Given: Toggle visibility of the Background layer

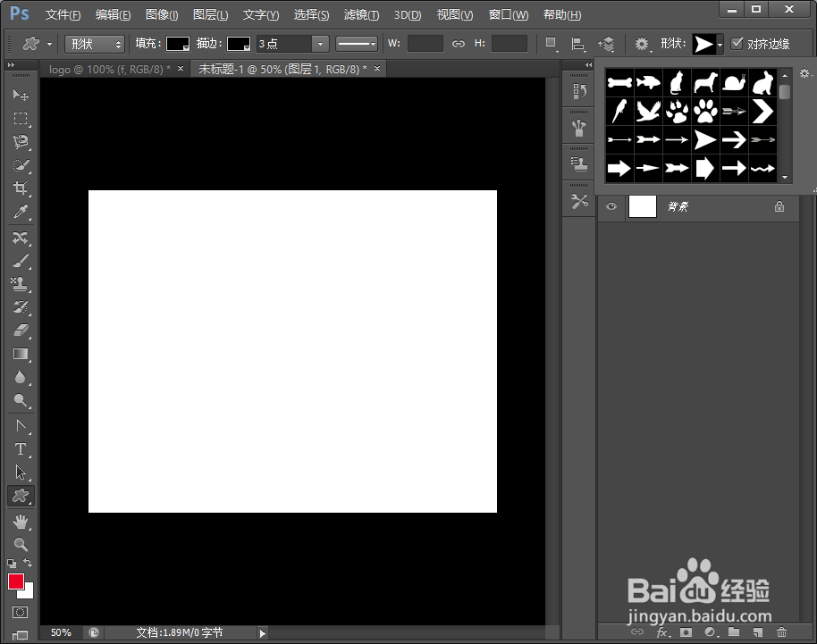Looking at the screenshot, I should [611, 206].
